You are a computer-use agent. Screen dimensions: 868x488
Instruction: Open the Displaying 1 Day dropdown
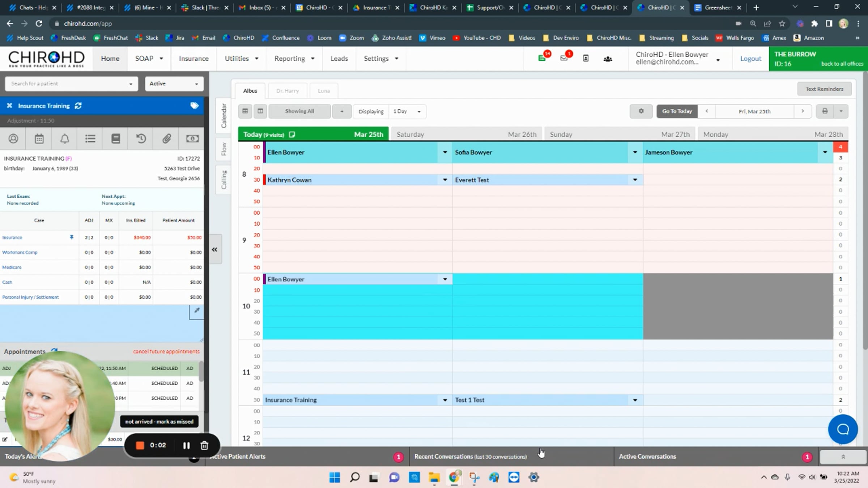(407, 111)
